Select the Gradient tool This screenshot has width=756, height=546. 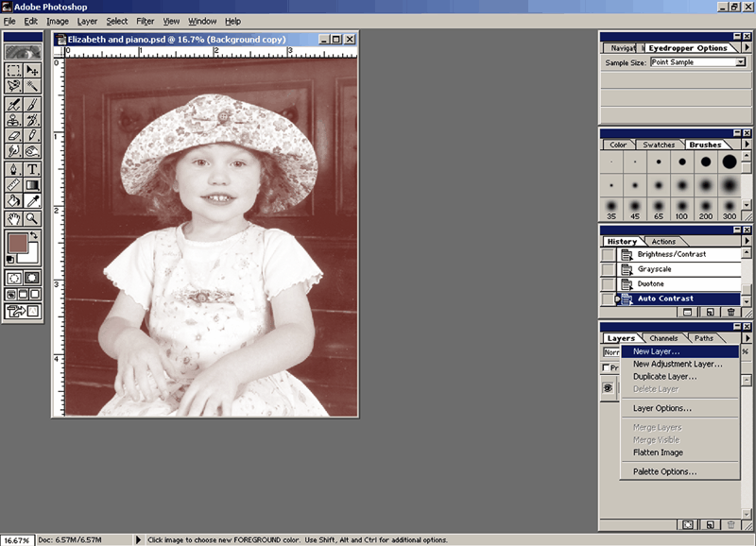tap(33, 184)
